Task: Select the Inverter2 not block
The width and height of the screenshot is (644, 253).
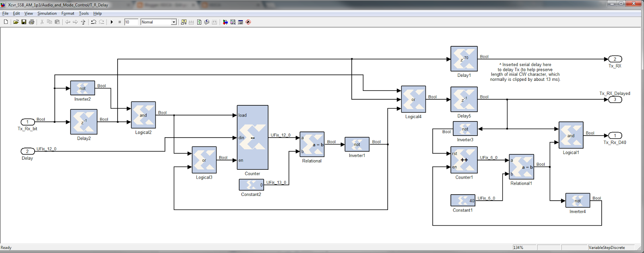Action: [83, 88]
